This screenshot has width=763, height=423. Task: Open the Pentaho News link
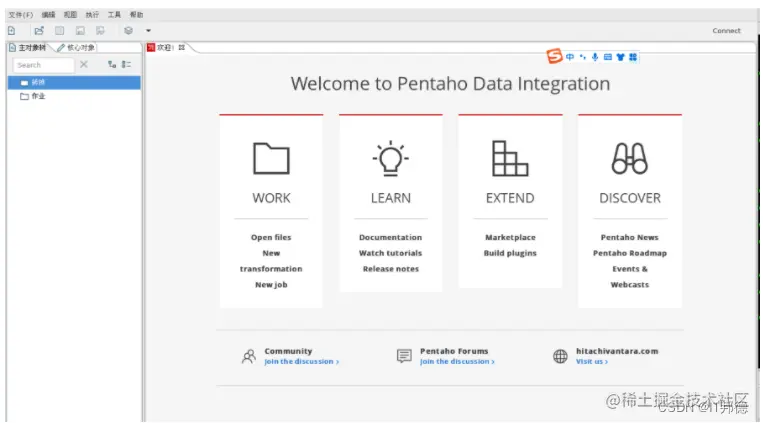[x=630, y=238]
